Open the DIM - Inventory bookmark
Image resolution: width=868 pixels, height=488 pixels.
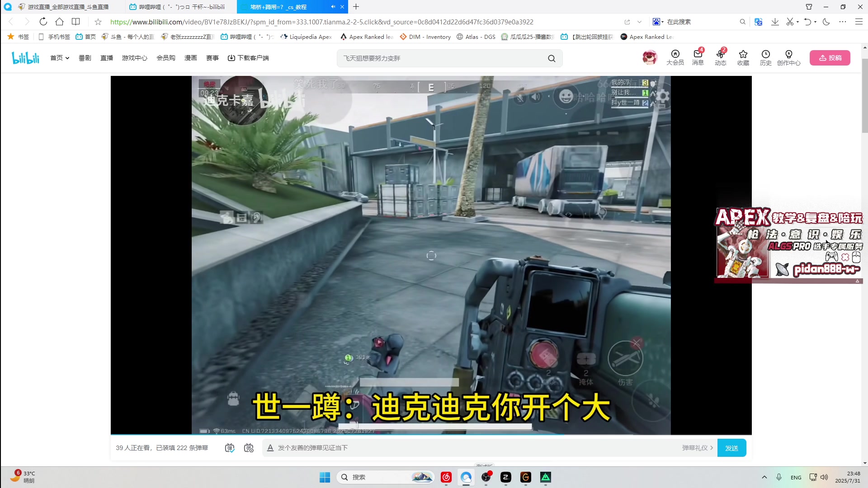pyautogui.click(x=425, y=37)
